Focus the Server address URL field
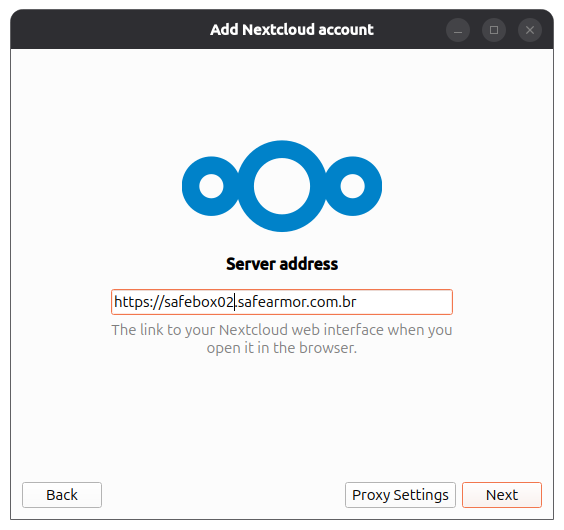 click(282, 302)
